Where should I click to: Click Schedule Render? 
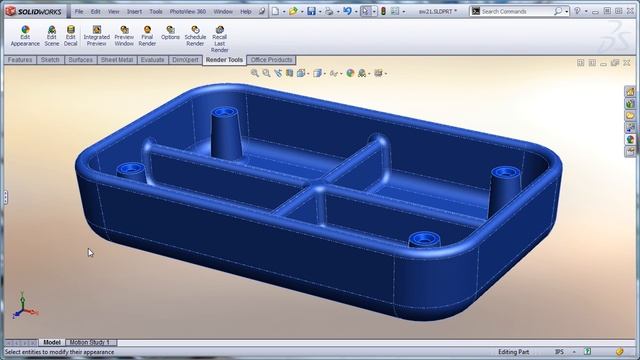(195, 36)
